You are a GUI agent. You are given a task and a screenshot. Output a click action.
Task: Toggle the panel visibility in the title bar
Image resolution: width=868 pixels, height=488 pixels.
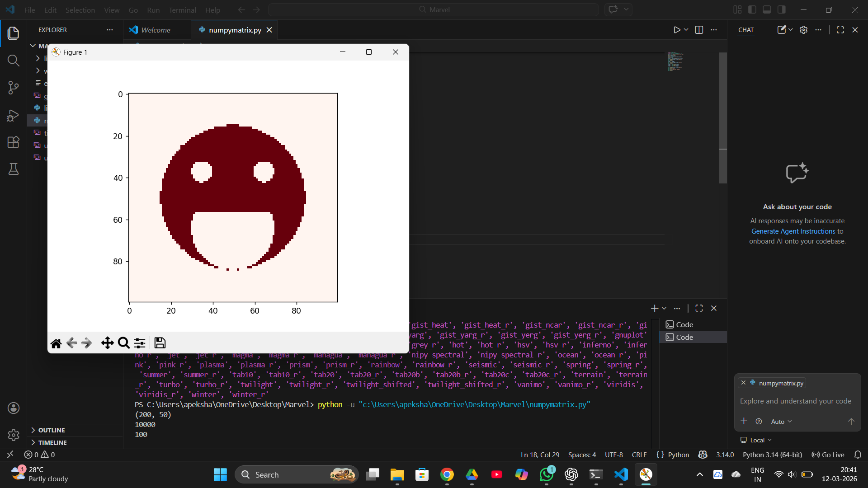(767, 9)
